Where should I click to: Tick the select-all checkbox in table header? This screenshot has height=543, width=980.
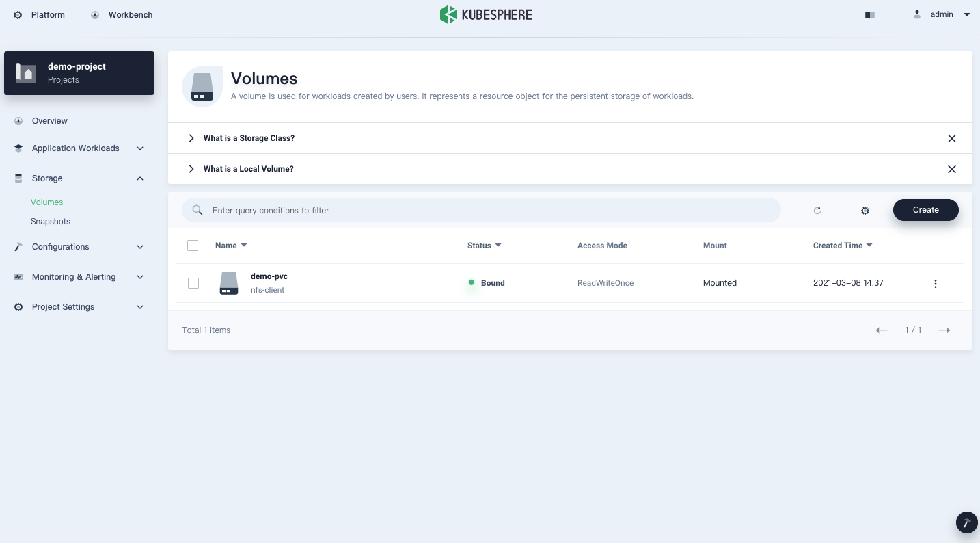click(193, 246)
